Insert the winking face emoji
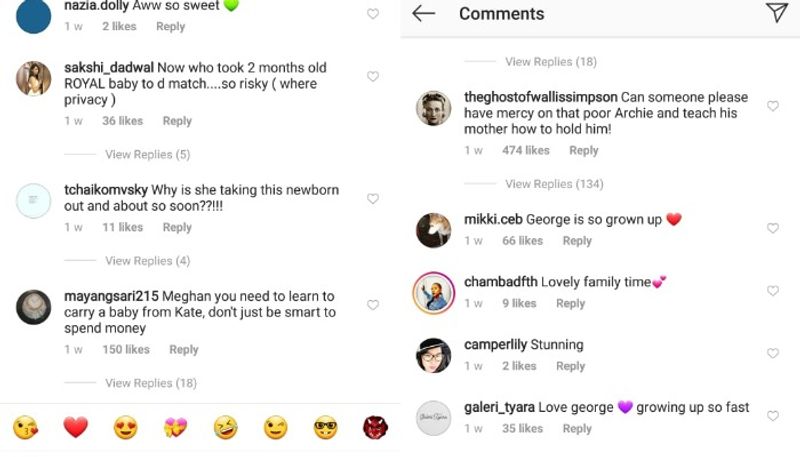 click(x=275, y=428)
